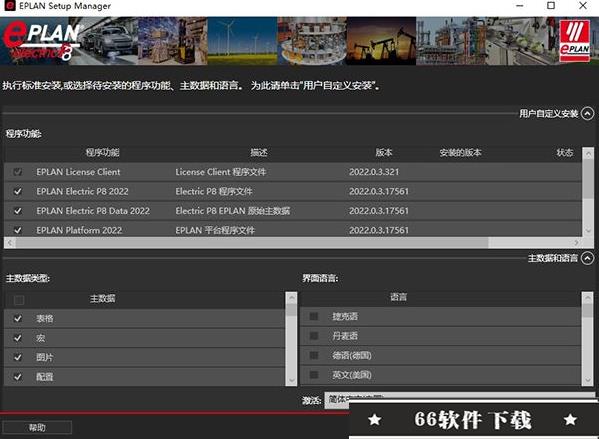This screenshot has width=599, height=439.
Task: Click the 程序功能 column header
Action: pyautogui.click(x=102, y=152)
